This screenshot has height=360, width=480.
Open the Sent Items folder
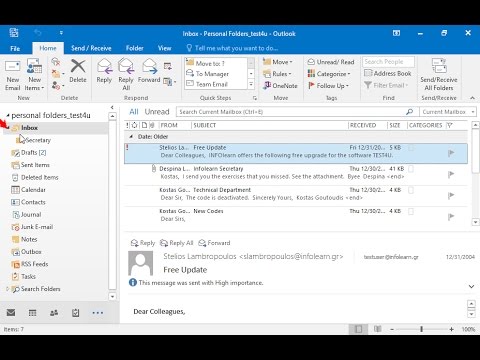35,165
